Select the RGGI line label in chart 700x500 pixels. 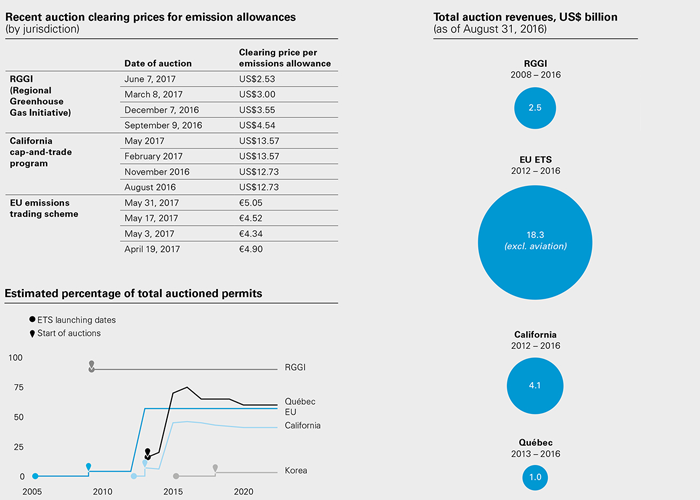[296, 367]
